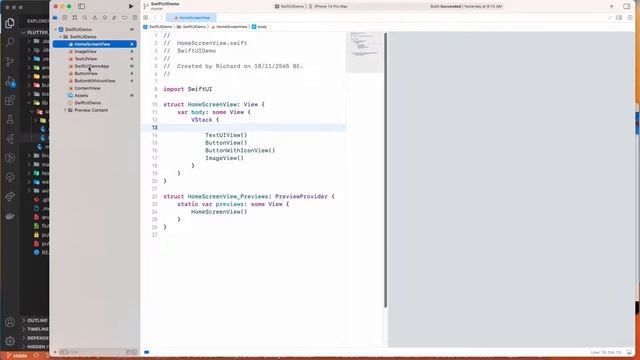
Task: Toggle the inspector panel on the right
Action: tap(627, 6)
